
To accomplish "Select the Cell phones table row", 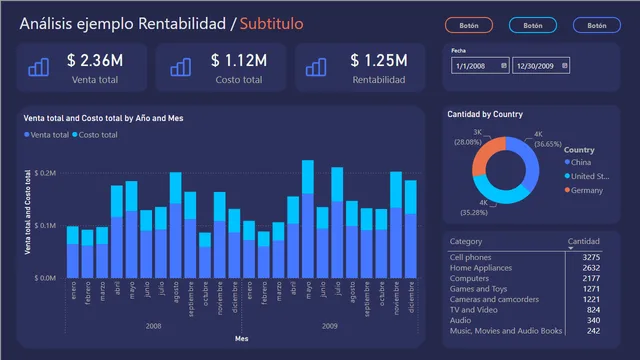I will click(525, 257).
